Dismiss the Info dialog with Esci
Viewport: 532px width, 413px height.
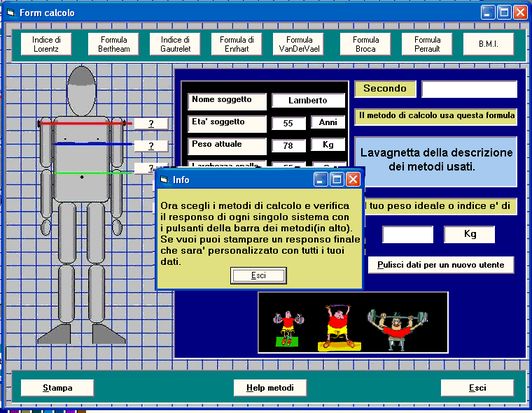coord(259,276)
